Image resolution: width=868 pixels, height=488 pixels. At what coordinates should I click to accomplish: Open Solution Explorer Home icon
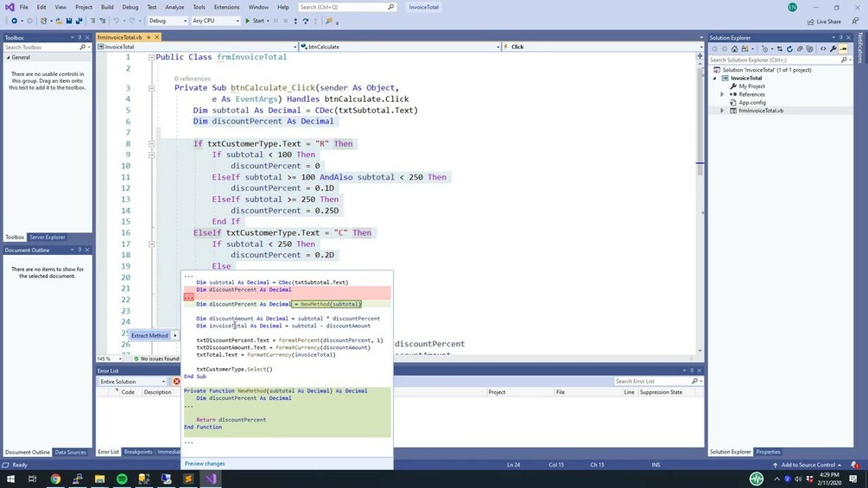pos(735,48)
